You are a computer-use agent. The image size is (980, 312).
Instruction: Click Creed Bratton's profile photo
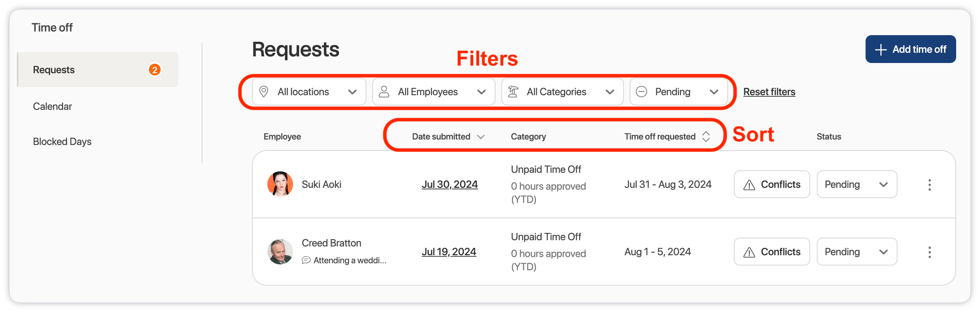[x=280, y=252]
